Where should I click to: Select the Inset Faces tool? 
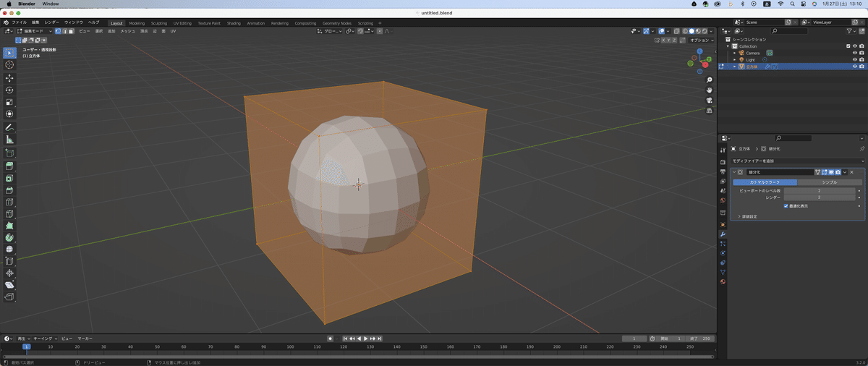pos(9,178)
